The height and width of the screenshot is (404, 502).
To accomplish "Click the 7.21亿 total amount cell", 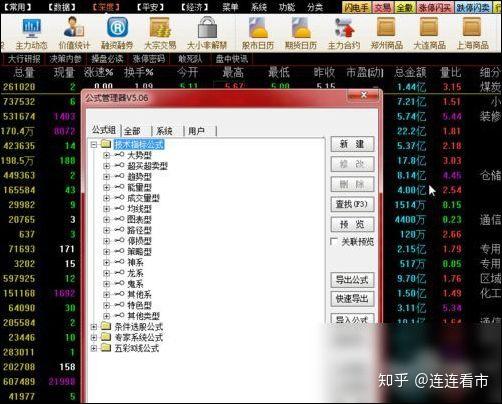I will click(411, 102).
